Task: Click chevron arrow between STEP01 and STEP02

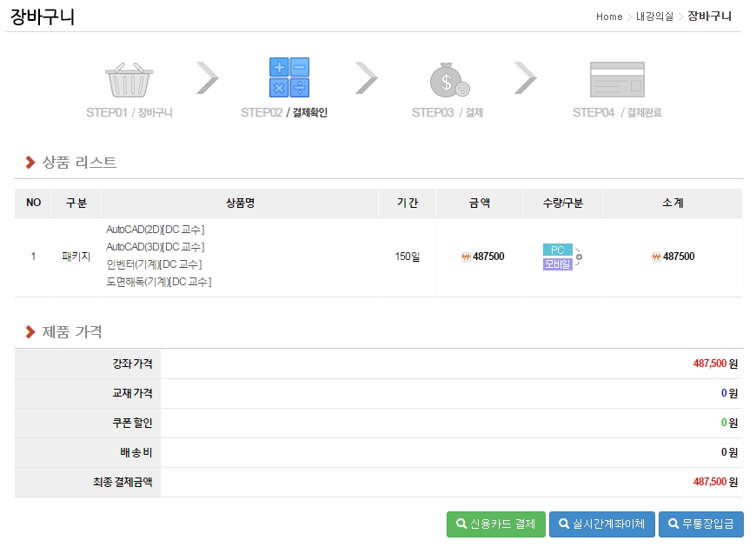Action: click(x=207, y=77)
